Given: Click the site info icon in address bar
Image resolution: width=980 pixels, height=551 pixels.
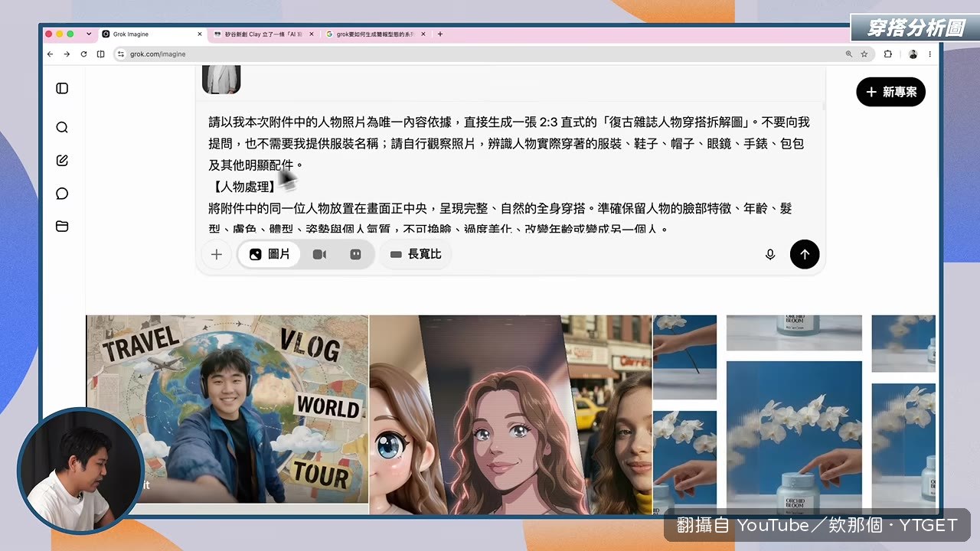Looking at the screenshot, I should tap(121, 54).
